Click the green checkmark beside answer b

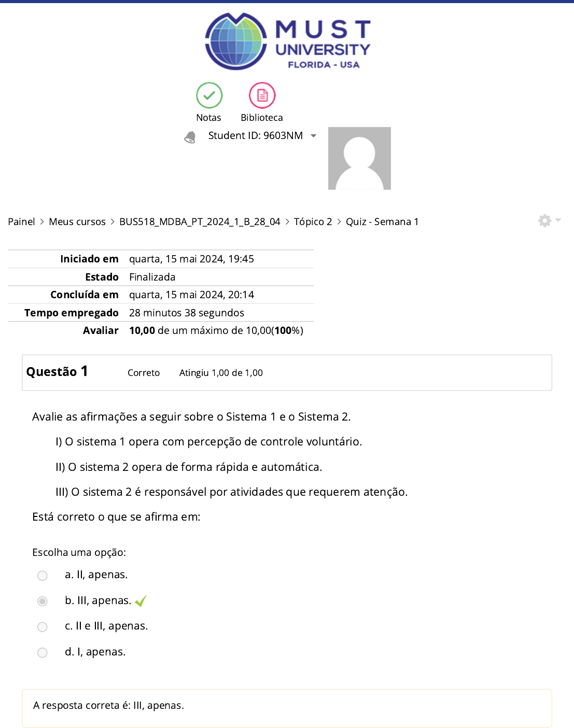coord(141,601)
